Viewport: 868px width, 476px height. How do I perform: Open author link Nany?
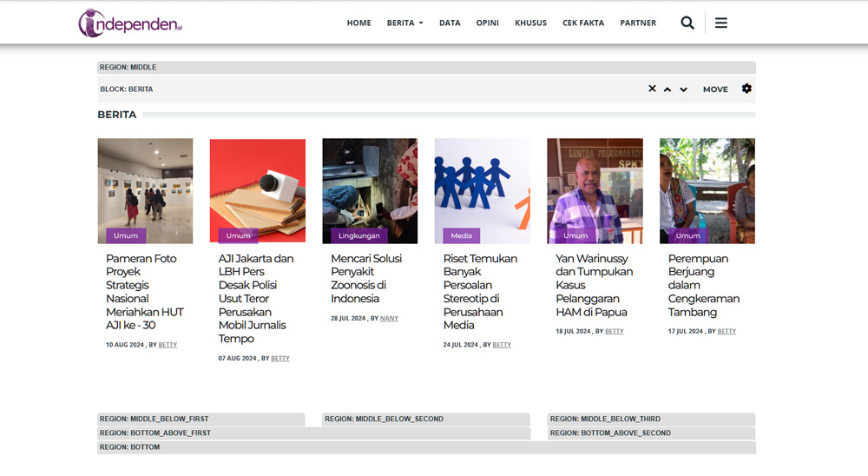click(389, 318)
